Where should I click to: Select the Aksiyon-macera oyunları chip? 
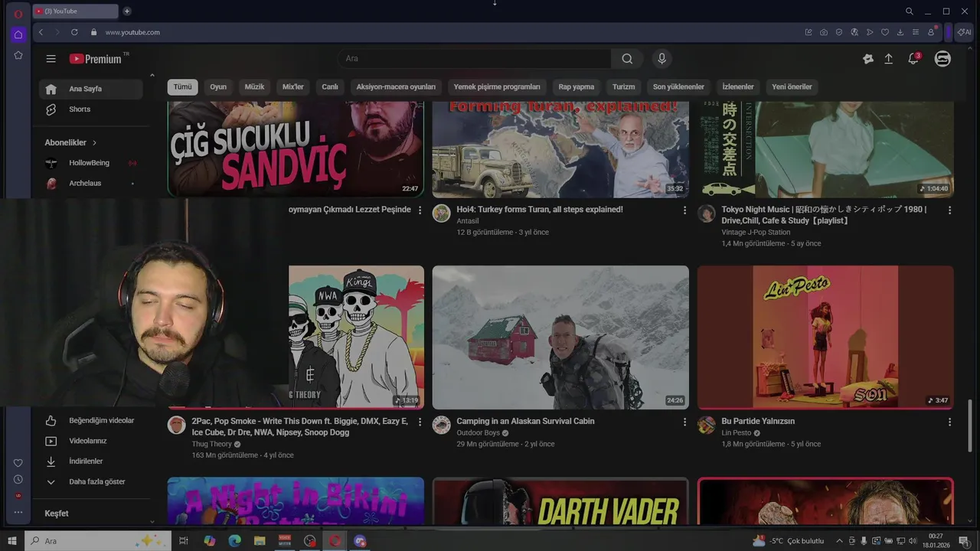[396, 87]
